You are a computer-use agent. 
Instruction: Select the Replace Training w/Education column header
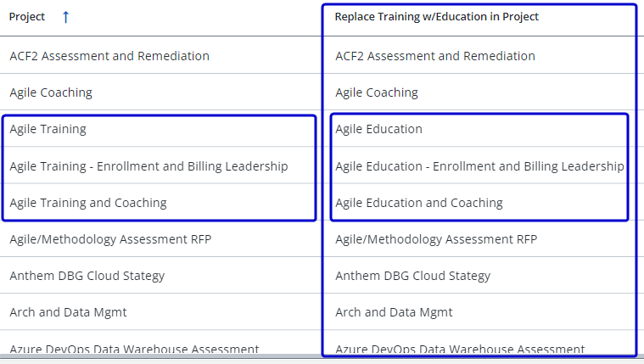[x=436, y=17]
